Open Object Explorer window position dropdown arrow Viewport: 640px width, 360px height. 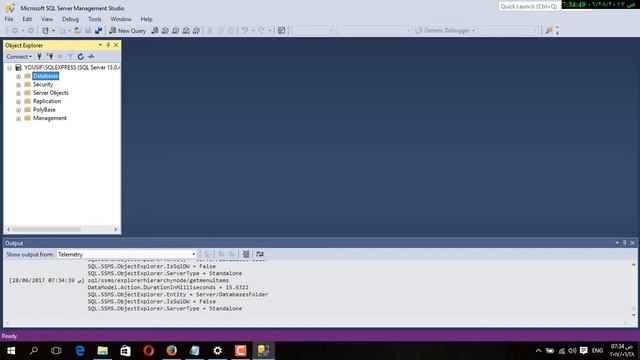click(x=100, y=45)
